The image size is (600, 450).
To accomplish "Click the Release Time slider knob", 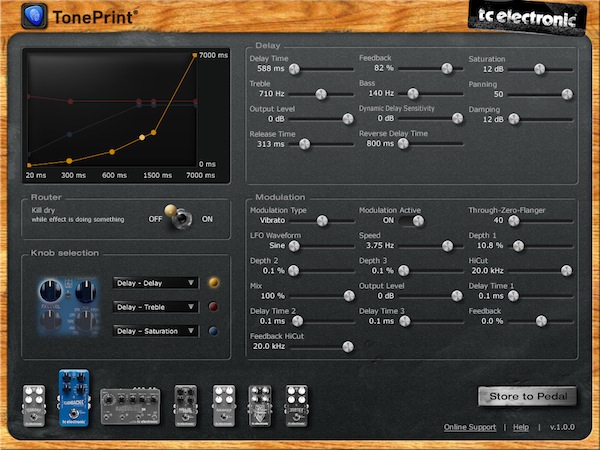I will [305, 144].
